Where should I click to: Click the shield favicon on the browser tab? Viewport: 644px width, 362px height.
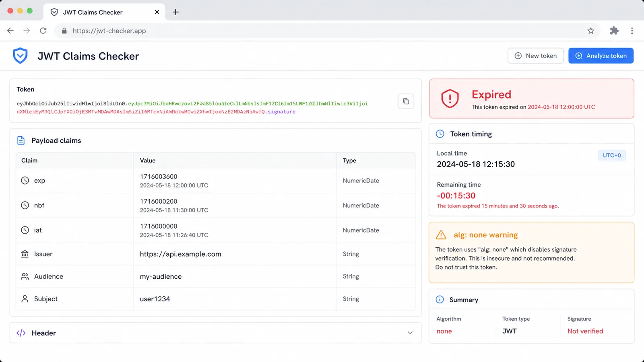click(54, 12)
